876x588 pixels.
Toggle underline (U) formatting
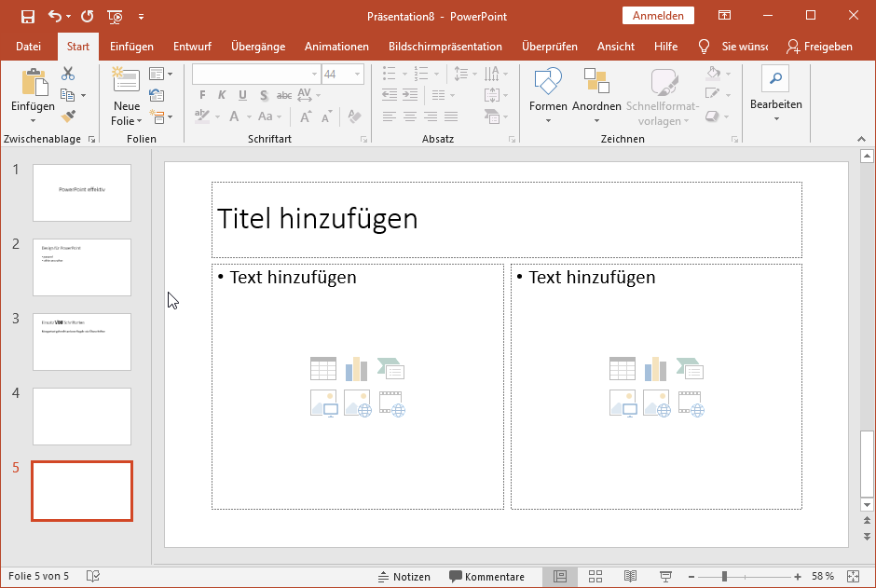[x=242, y=95]
